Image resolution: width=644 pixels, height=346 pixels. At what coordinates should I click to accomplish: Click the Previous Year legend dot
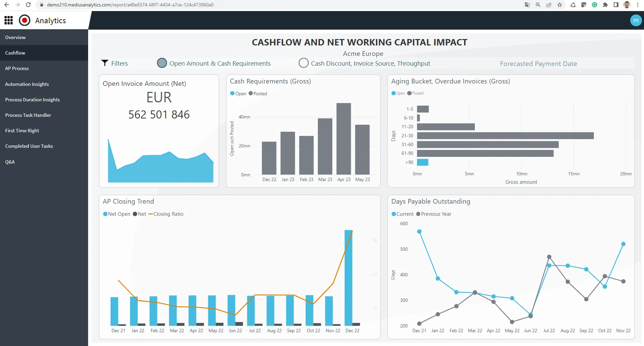[x=418, y=214]
